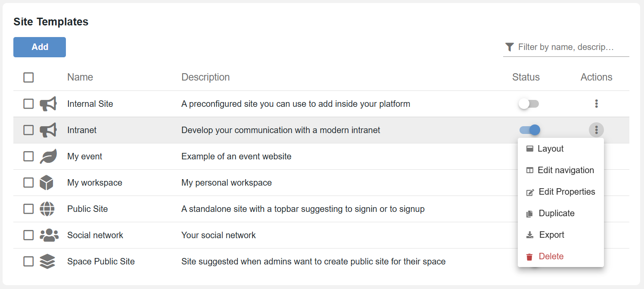Viewport: 644px width, 289px height.
Task: Click the filter funnel icon
Action: tap(510, 47)
